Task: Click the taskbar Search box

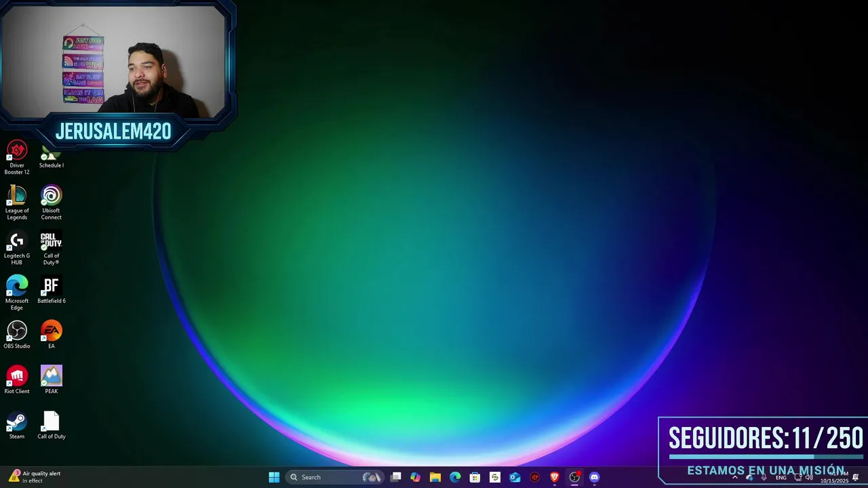Action: pyautogui.click(x=335, y=477)
